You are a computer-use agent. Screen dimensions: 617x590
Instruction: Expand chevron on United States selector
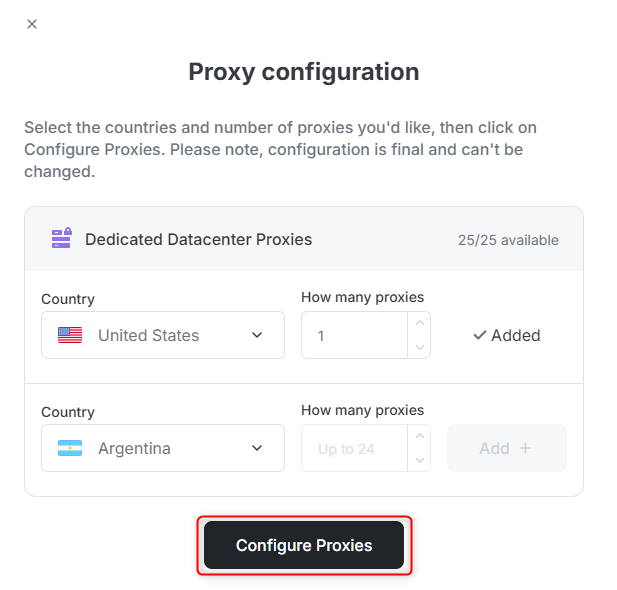[x=257, y=336]
